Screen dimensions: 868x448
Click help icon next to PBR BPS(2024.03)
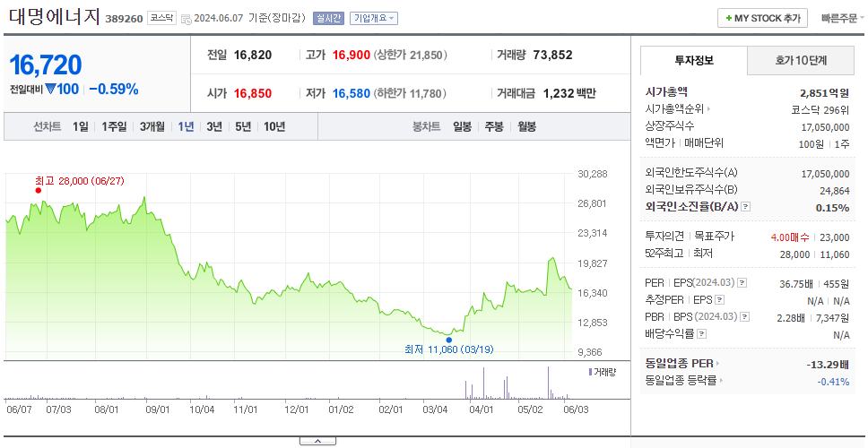[x=745, y=317]
